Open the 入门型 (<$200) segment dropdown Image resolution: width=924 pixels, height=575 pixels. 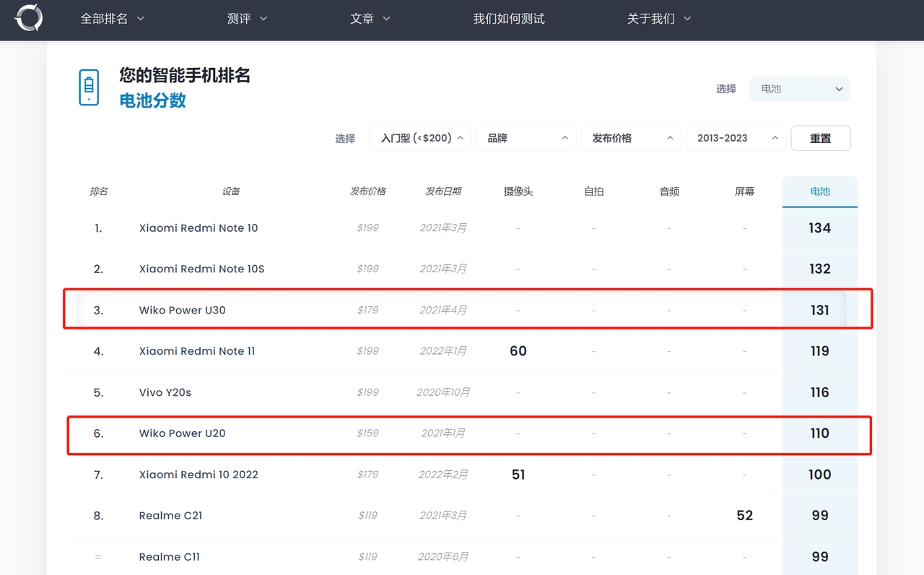420,138
